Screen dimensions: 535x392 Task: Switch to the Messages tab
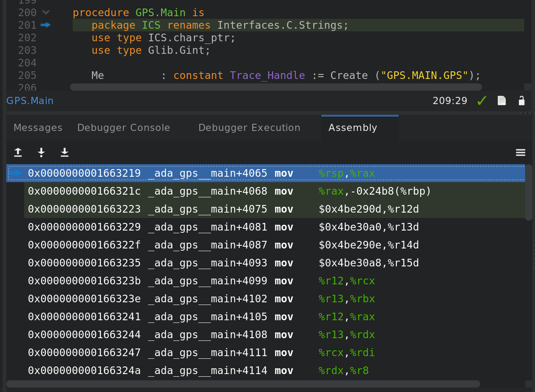38,127
